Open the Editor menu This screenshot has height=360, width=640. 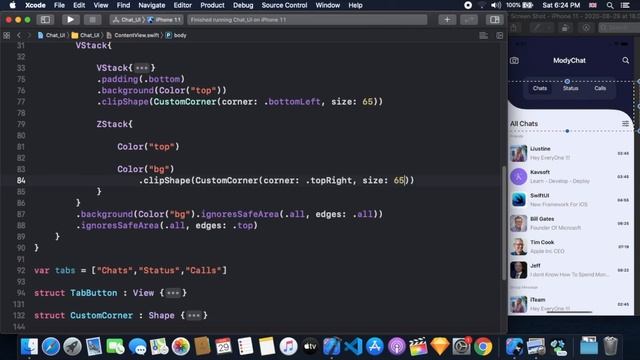(x=182, y=5)
